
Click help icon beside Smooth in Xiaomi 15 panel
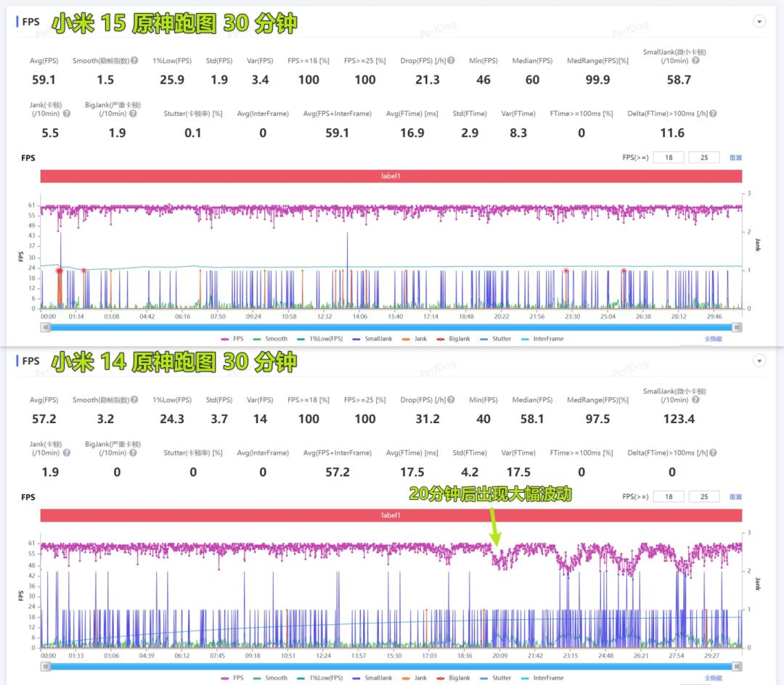tap(134, 60)
